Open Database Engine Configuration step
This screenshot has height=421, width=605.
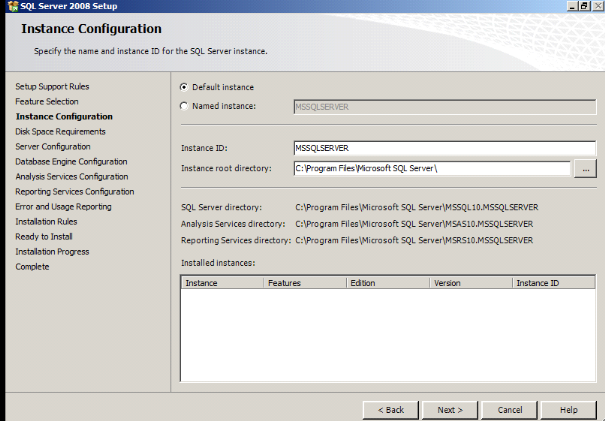click(x=71, y=162)
